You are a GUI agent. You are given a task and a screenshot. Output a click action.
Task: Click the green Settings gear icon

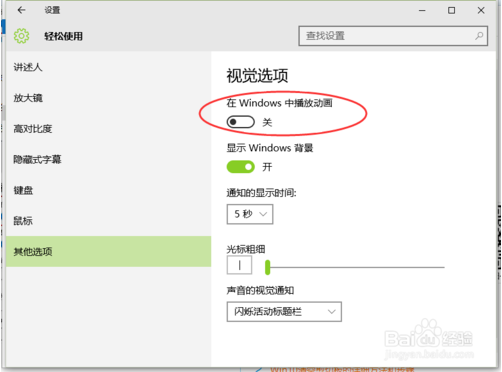coord(21,36)
